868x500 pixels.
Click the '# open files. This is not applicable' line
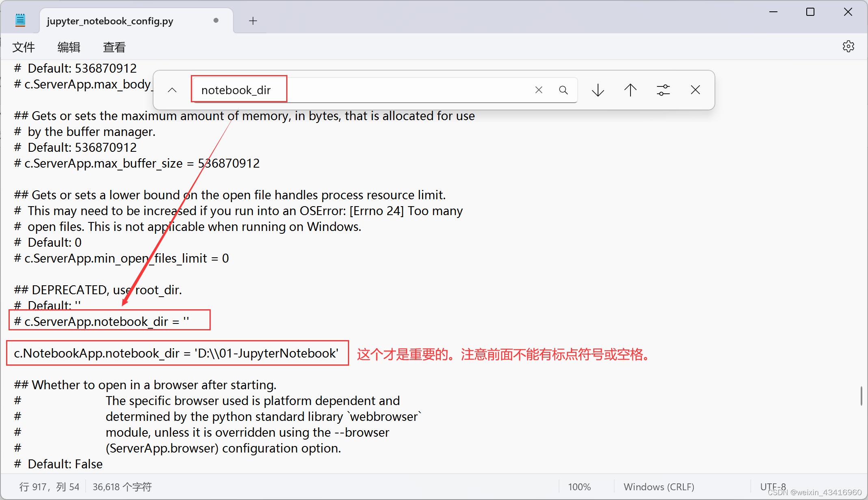point(188,226)
